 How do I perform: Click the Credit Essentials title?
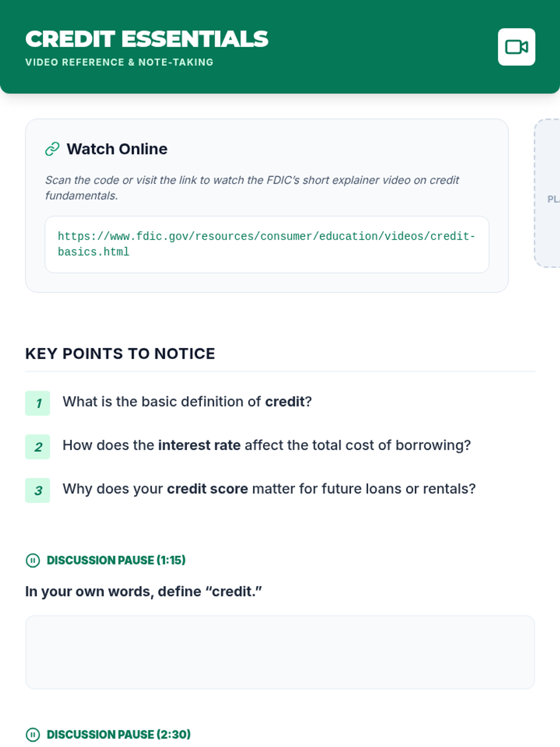147,39
